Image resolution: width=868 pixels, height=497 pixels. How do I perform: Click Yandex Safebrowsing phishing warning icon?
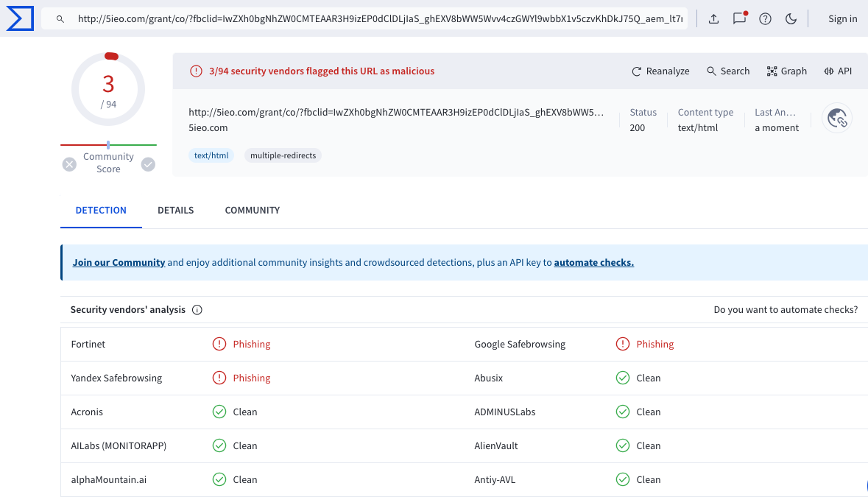click(x=219, y=378)
